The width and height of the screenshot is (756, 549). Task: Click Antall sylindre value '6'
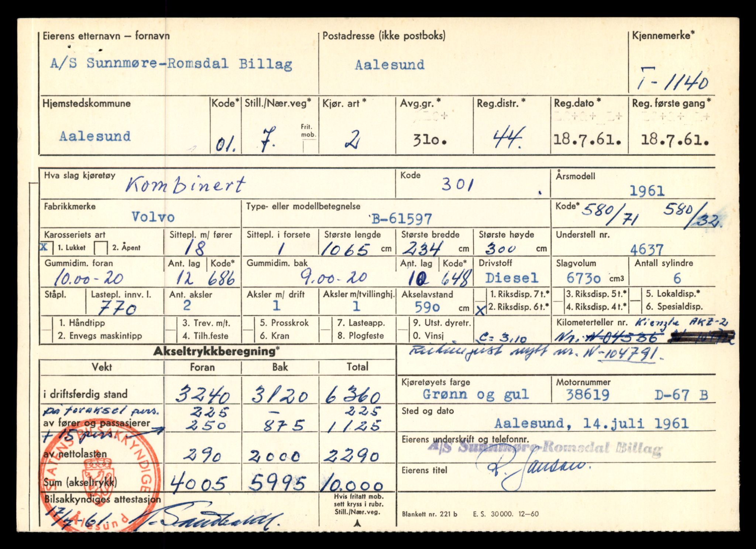point(677,278)
